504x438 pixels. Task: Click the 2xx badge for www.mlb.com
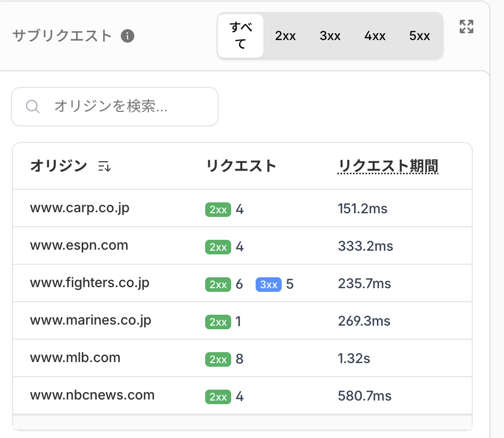(x=218, y=359)
